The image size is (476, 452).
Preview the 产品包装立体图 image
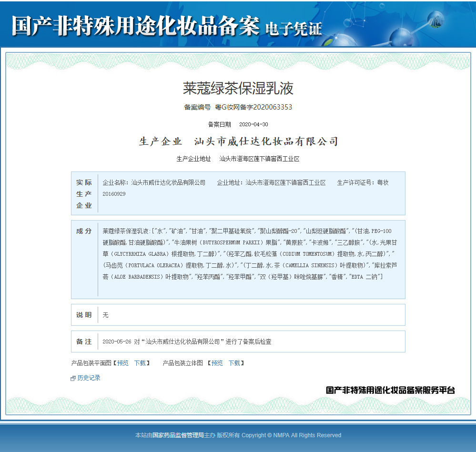pos(217,363)
